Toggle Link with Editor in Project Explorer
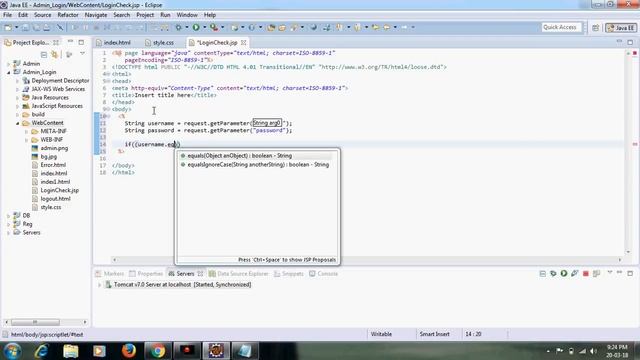 pos(54,54)
